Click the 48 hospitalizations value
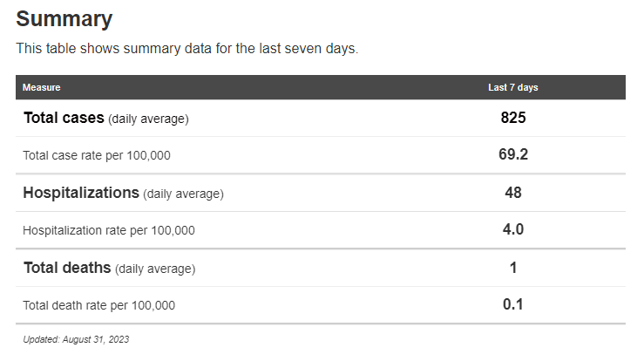The height and width of the screenshot is (361, 644). click(512, 193)
